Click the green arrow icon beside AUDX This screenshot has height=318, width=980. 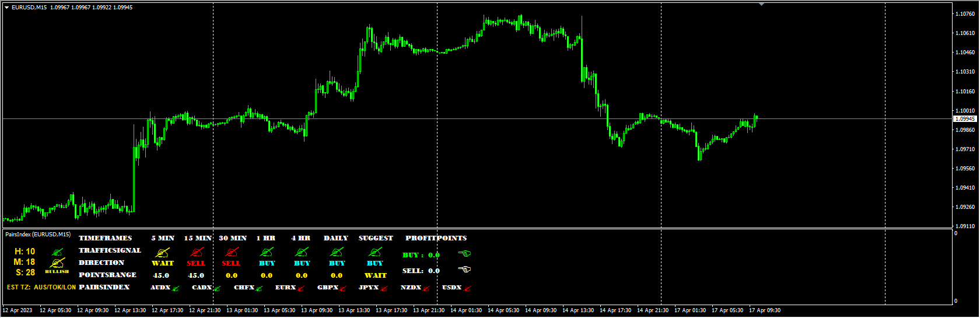176,288
